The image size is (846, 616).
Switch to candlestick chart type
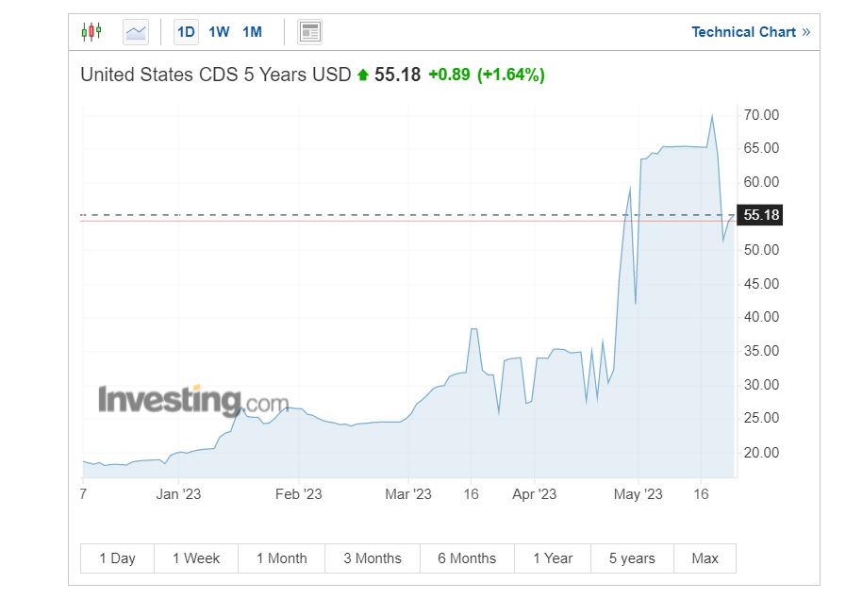(91, 32)
